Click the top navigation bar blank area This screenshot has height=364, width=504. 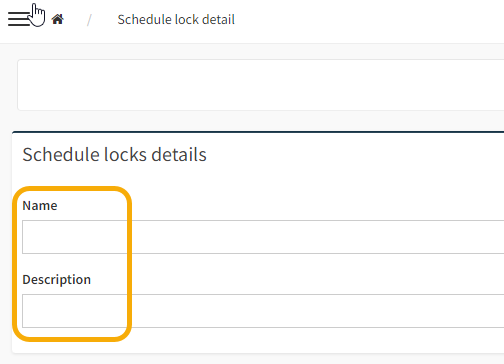point(367,21)
